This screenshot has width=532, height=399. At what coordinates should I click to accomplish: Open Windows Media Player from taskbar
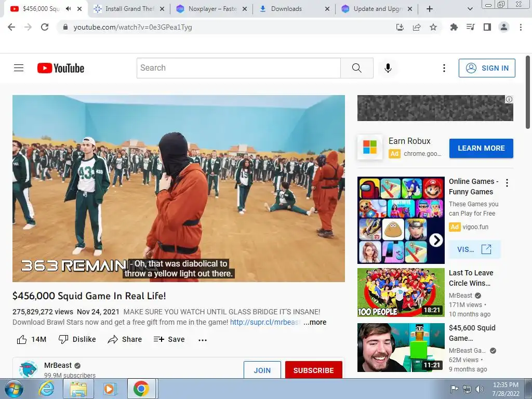(x=110, y=389)
